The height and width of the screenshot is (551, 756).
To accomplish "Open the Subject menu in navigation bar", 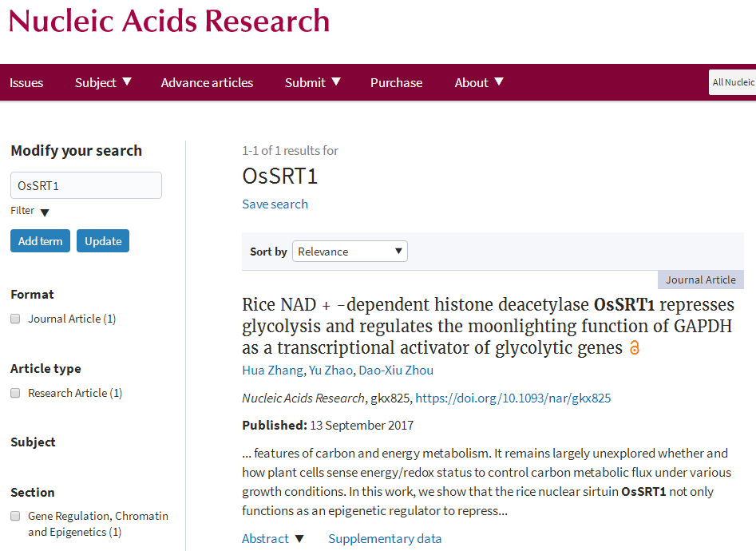I will pyautogui.click(x=103, y=82).
